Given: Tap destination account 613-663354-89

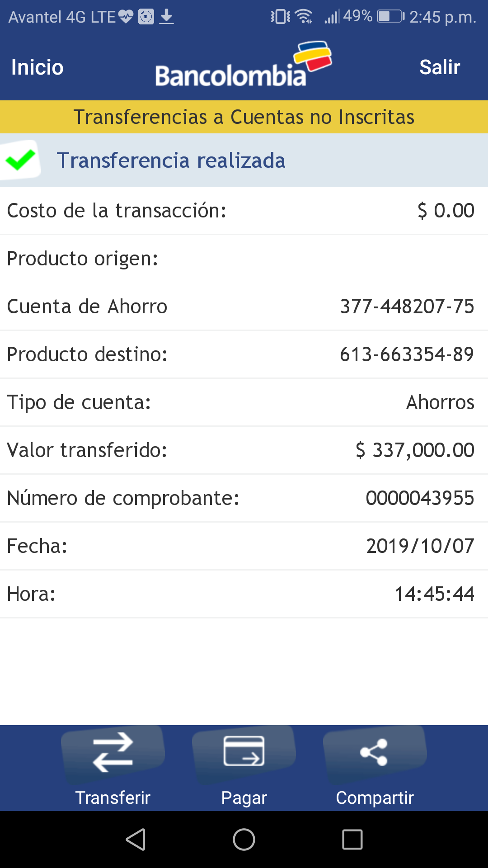Looking at the screenshot, I should (x=407, y=354).
